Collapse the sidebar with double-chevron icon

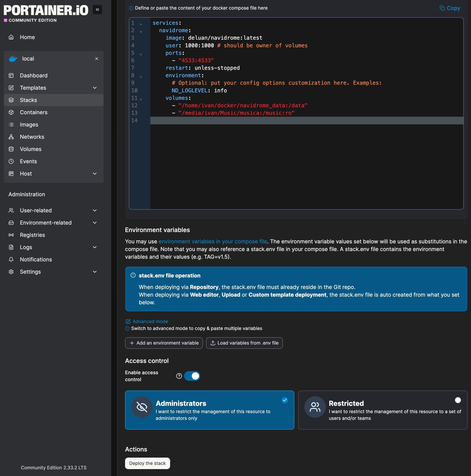tap(97, 10)
